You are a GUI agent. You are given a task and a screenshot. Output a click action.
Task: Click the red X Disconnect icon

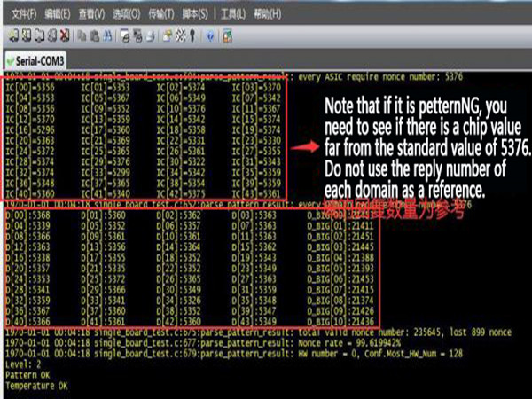pyautogui.click(x=65, y=35)
